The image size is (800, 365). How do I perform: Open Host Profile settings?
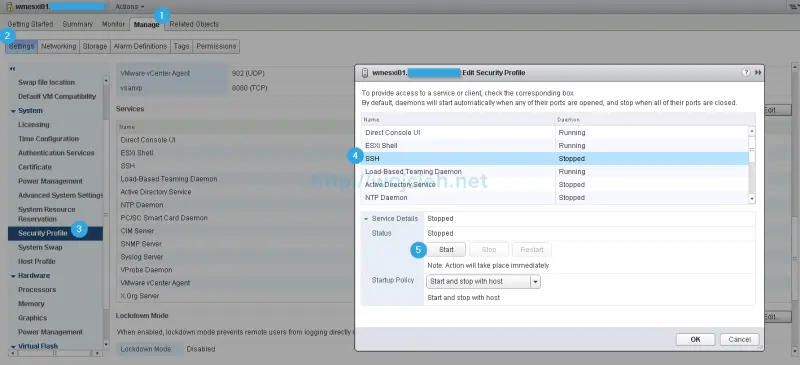tap(37, 261)
